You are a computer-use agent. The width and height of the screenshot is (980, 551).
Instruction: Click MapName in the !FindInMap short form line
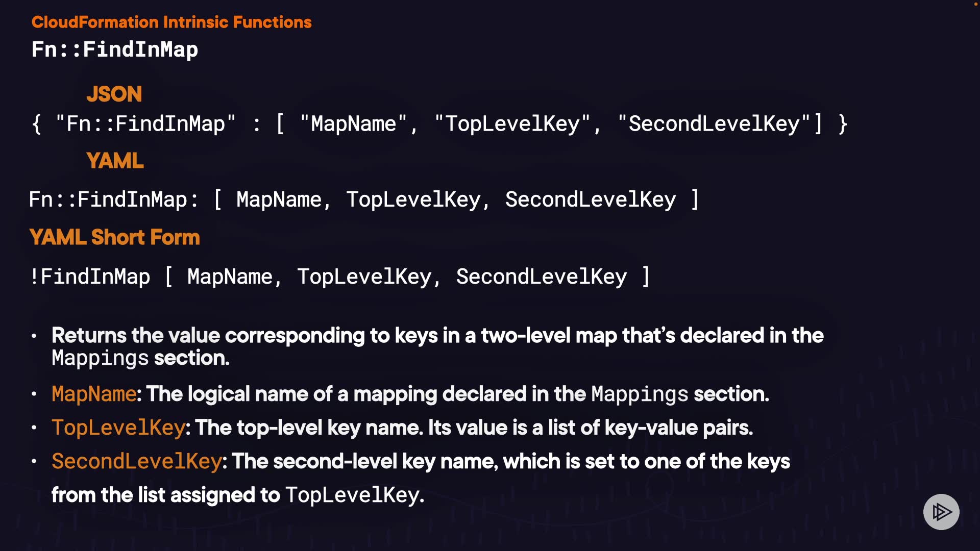230,277
